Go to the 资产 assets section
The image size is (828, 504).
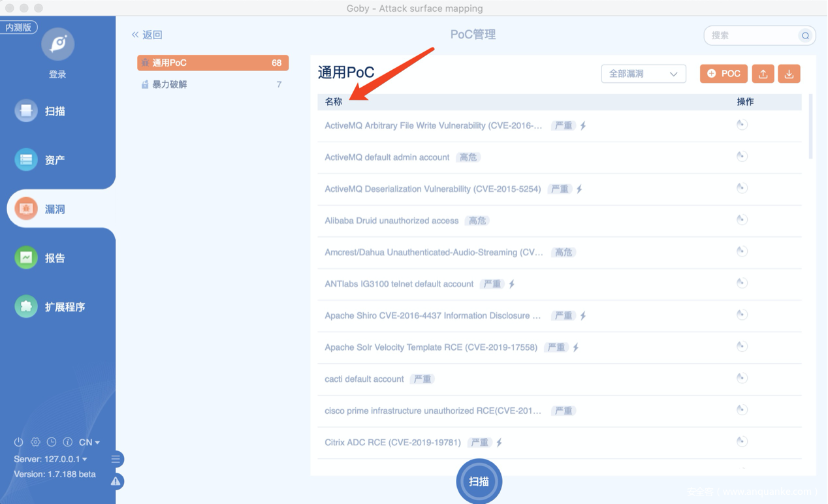coord(41,160)
